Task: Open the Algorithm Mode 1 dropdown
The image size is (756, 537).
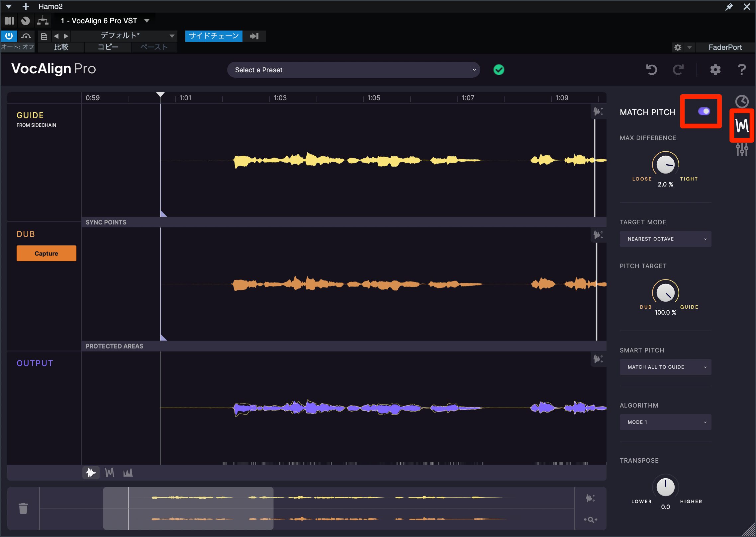Action: point(665,422)
